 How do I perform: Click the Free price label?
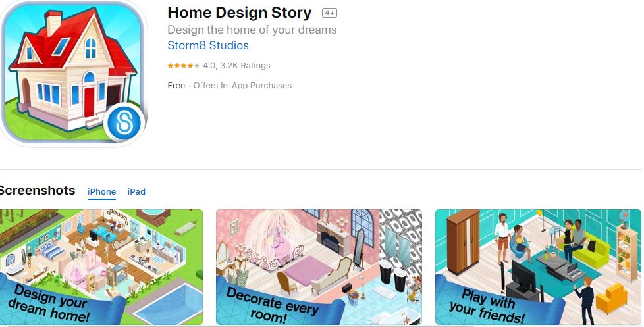coord(176,86)
